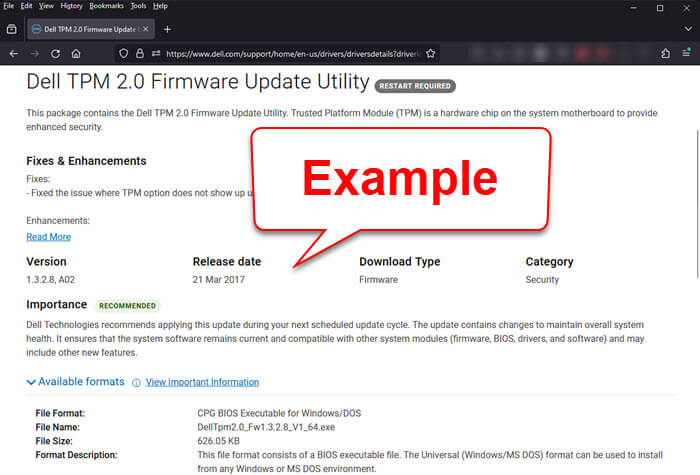Click the RESTART REQUIRED badge
Image resolution: width=700 pixels, height=475 pixels.
(x=415, y=86)
